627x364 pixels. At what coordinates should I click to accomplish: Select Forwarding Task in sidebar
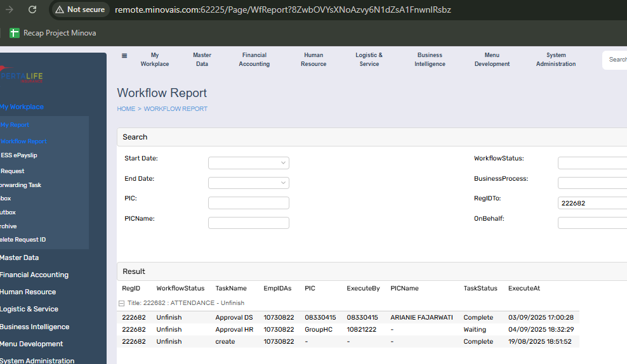[x=21, y=185]
